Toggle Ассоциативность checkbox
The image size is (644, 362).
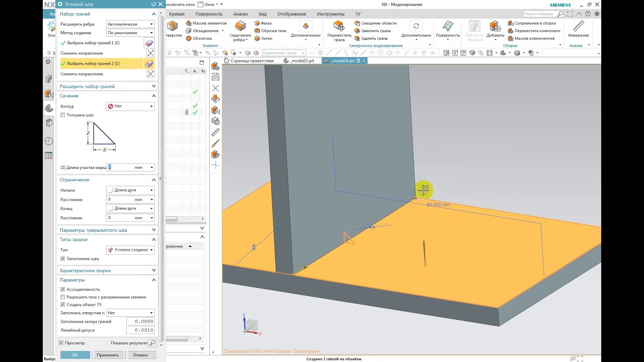pos(62,289)
